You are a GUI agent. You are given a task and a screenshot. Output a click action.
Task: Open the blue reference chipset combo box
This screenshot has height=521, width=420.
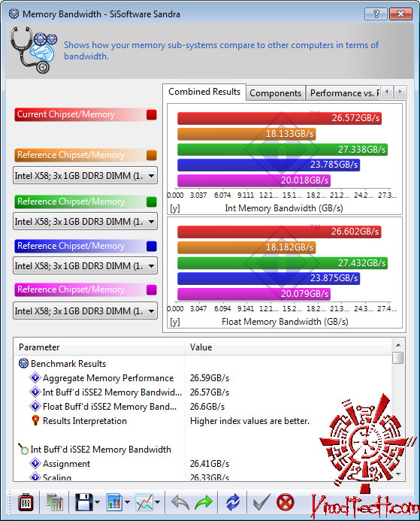[x=85, y=265]
